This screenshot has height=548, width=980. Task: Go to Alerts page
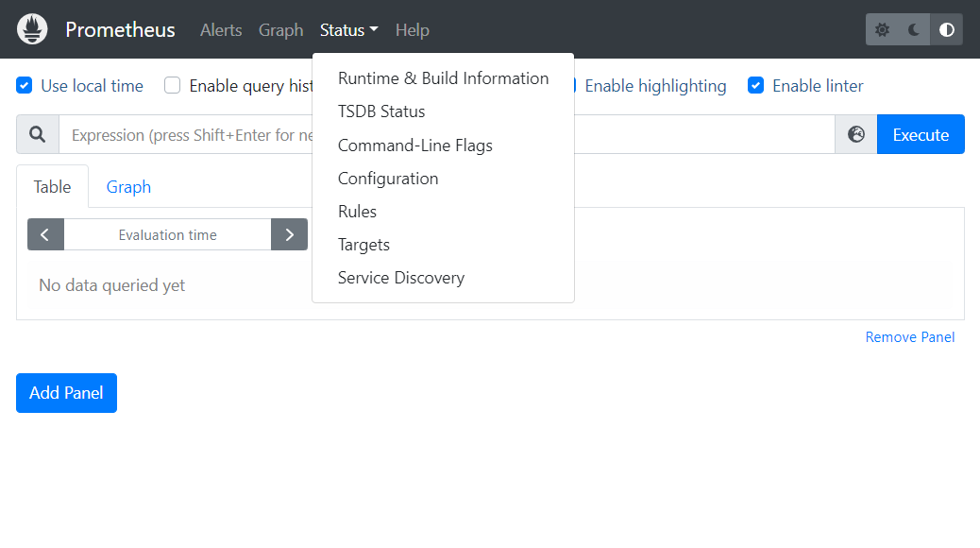pos(221,30)
